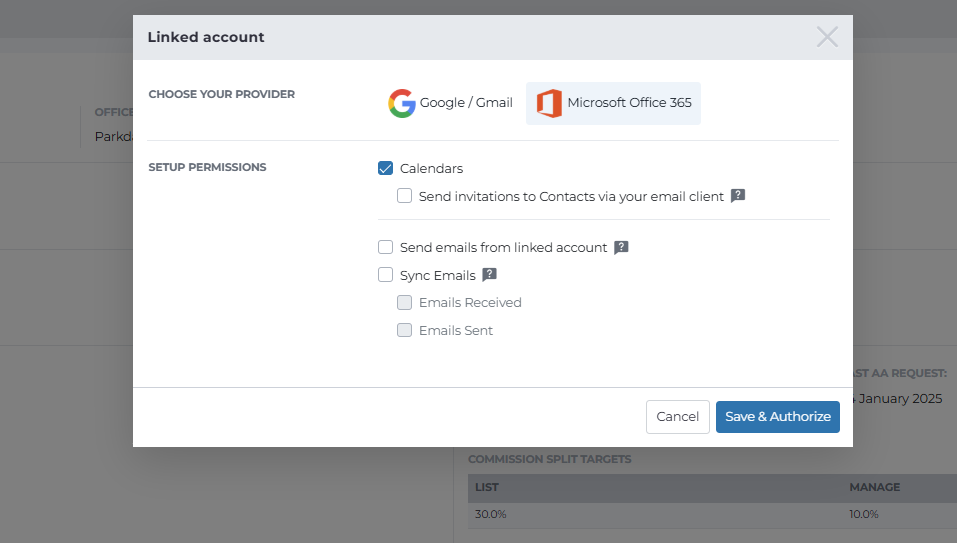Choose Google / Gmail as provider

pyautogui.click(x=450, y=103)
